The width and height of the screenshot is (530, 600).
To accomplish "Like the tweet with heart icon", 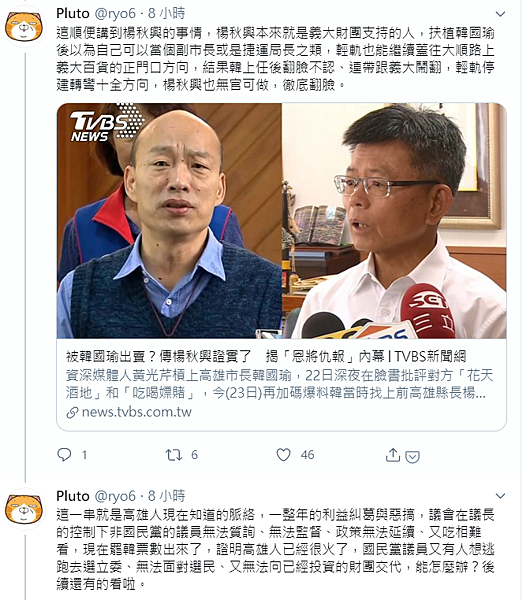I will [284, 455].
